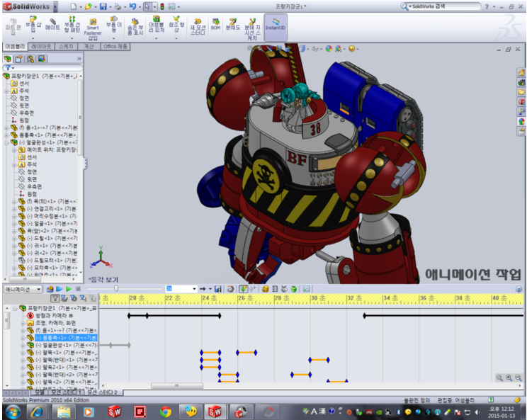
Task: Open Google Chrome from the taskbar
Action: [x=164, y=412]
